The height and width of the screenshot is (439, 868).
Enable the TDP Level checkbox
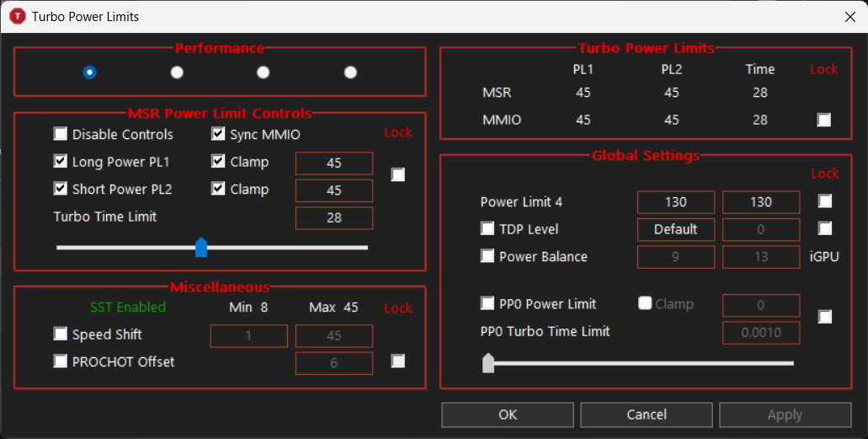coord(487,228)
